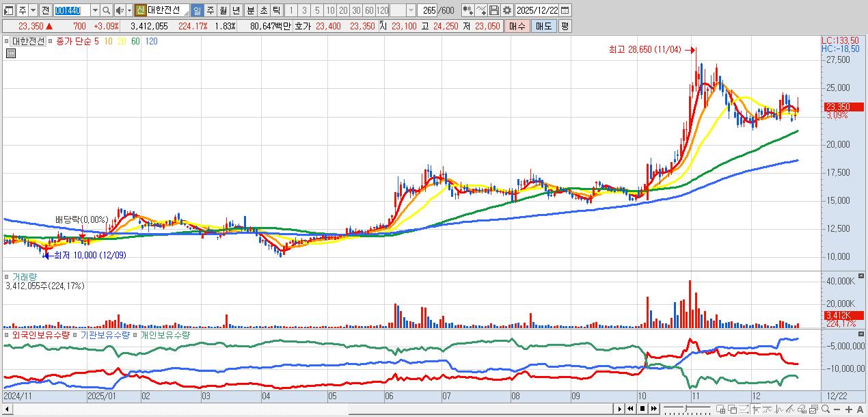Viewport: 868px width, 417px height.
Task: Click the add line indicator icon
Action: pyautogui.click(x=481, y=10)
